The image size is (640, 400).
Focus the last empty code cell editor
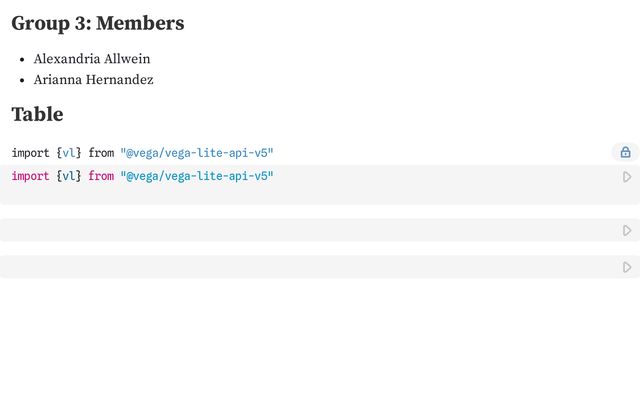[310, 267]
